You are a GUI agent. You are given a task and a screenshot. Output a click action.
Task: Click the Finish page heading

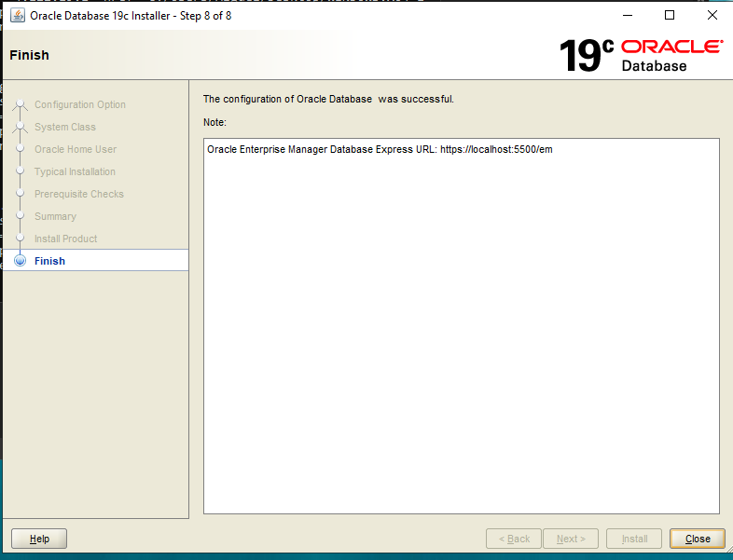pos(29,55)
